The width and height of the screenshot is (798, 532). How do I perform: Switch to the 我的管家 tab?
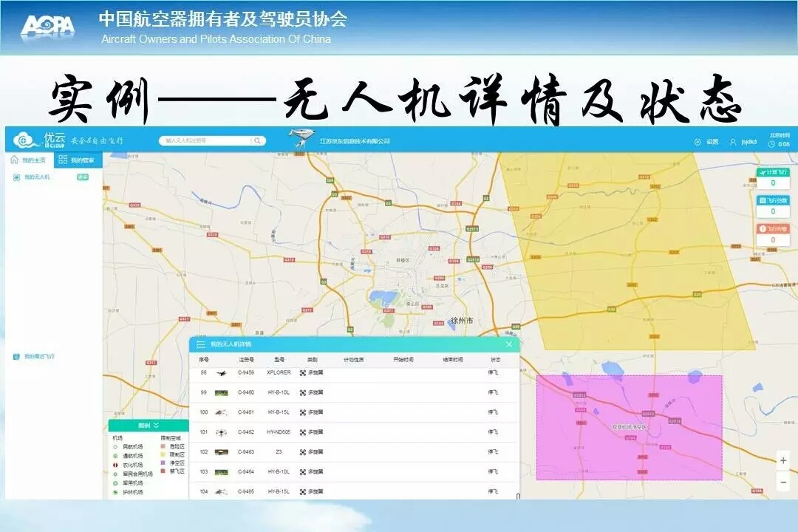click(78, 160)
